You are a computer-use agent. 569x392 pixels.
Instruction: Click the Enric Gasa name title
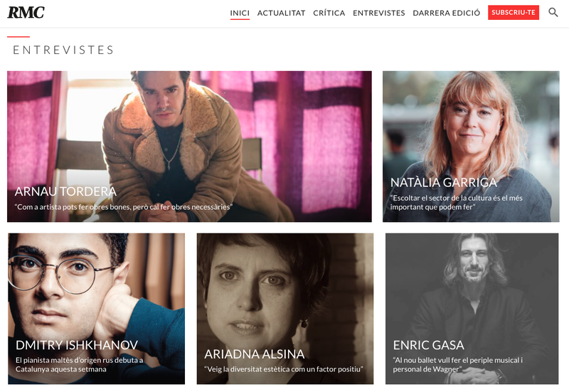(429, 345)
